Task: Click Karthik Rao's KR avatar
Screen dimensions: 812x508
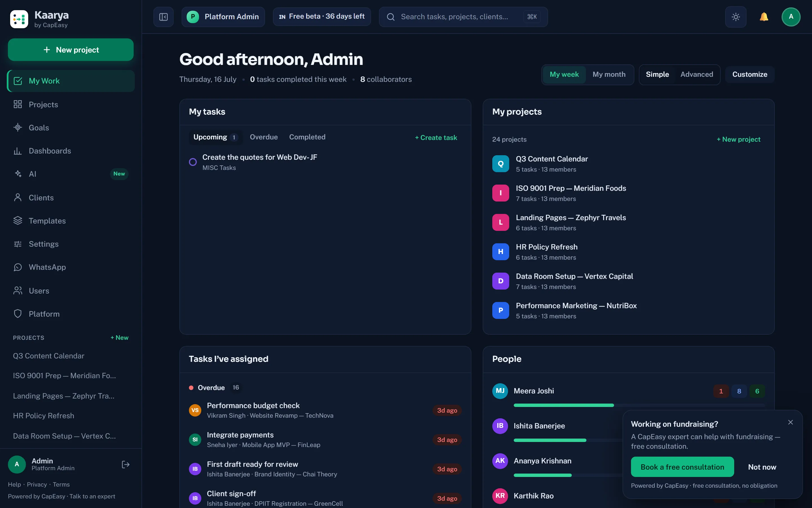Action: [x=500, y=496]
